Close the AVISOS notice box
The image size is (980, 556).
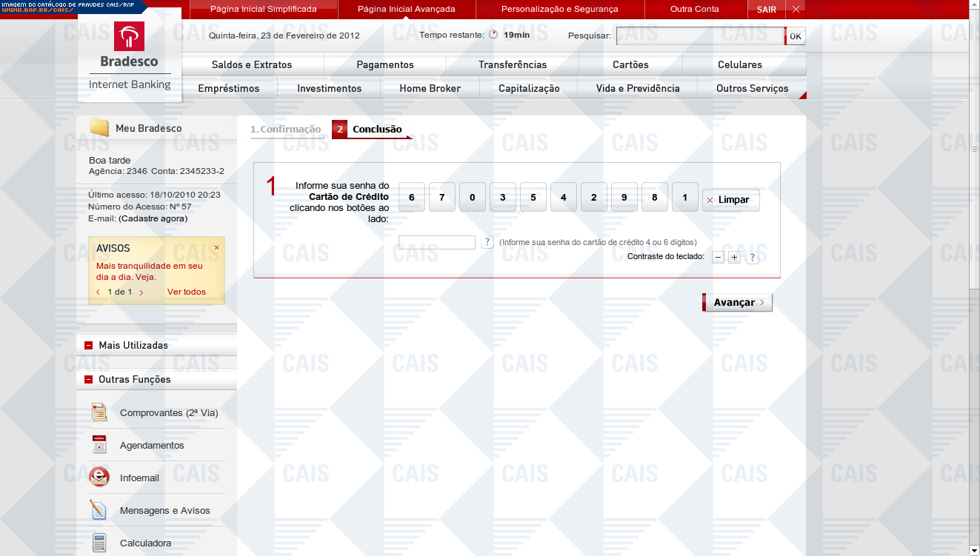tap(216, 248)
